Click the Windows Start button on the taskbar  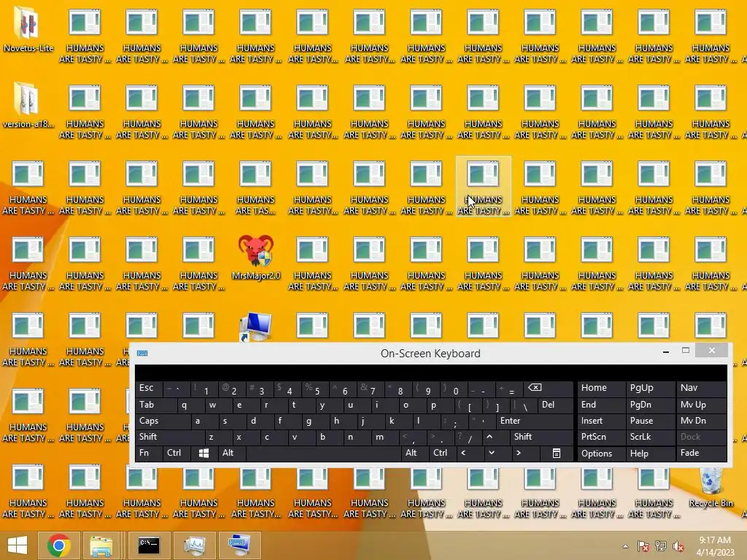[18, 545]
